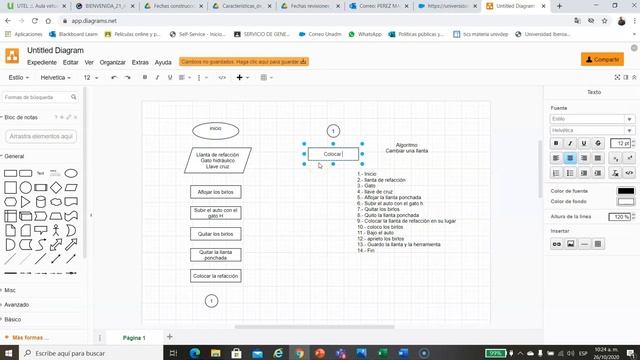Pick the hexagon shape from General palette
This screenshot has width=640, height=360.
(x=10, y=202)
